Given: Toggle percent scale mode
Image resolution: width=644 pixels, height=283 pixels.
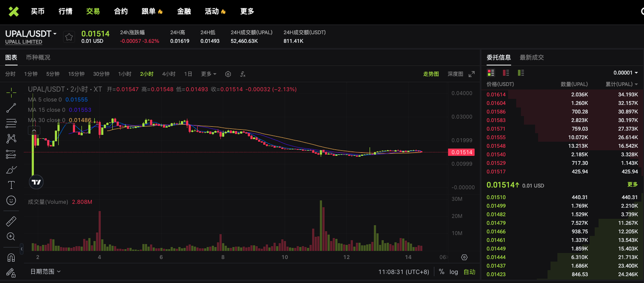Looking at the screenshot, I should 441,271.
